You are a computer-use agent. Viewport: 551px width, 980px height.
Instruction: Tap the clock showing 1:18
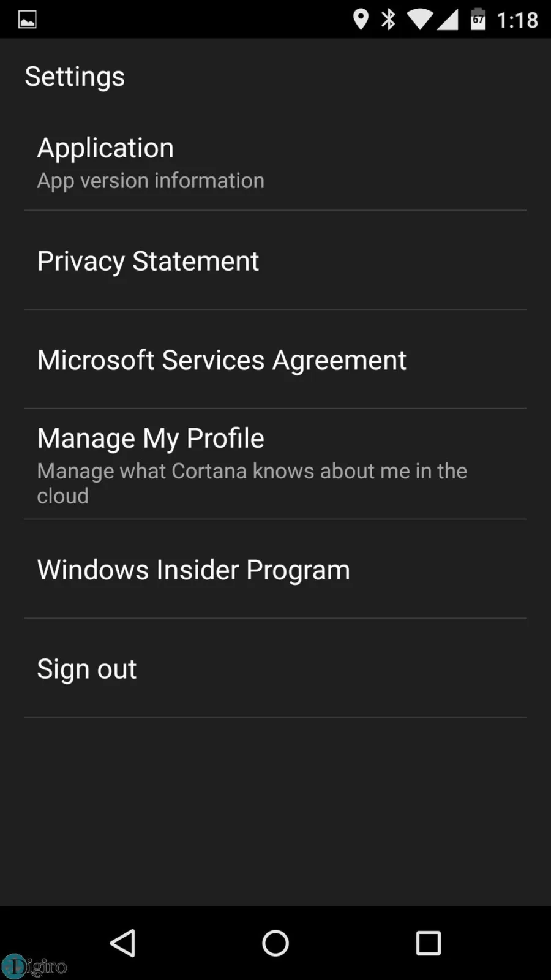click(517, 20)
